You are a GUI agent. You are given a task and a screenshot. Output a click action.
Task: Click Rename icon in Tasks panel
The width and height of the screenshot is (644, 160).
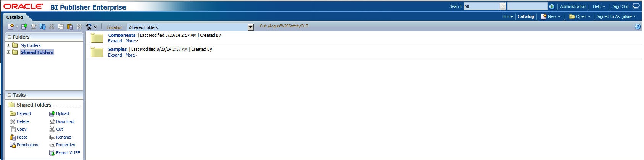pos(52,137)
